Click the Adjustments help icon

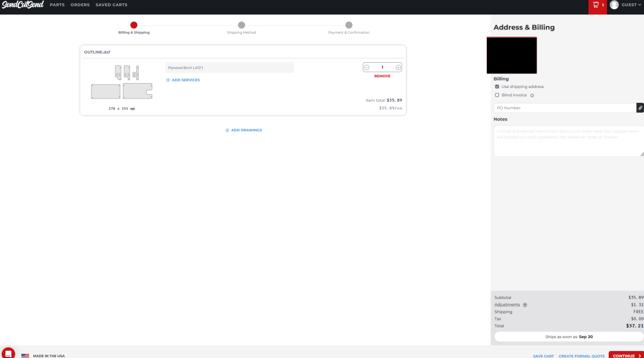(x=525, y=305)
